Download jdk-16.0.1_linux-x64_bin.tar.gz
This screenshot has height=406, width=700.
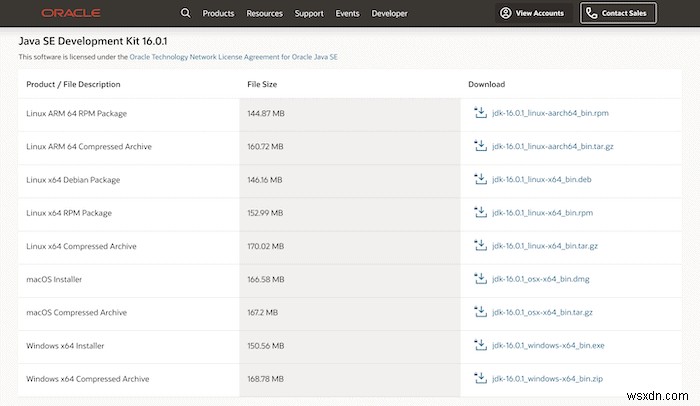(x=545, y=246)
